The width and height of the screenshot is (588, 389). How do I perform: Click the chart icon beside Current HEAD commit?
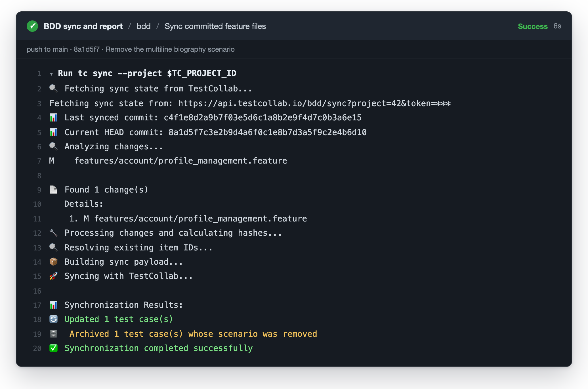pos(53,132)
